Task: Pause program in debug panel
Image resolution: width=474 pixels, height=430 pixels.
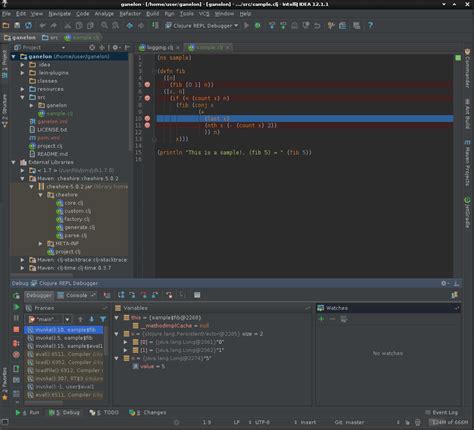Action: tap(16, 318)
